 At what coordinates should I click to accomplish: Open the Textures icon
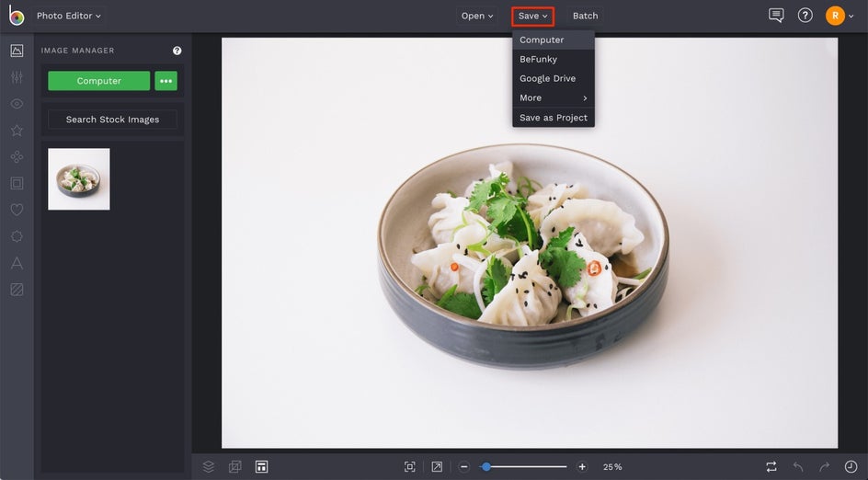coord(17,290)
